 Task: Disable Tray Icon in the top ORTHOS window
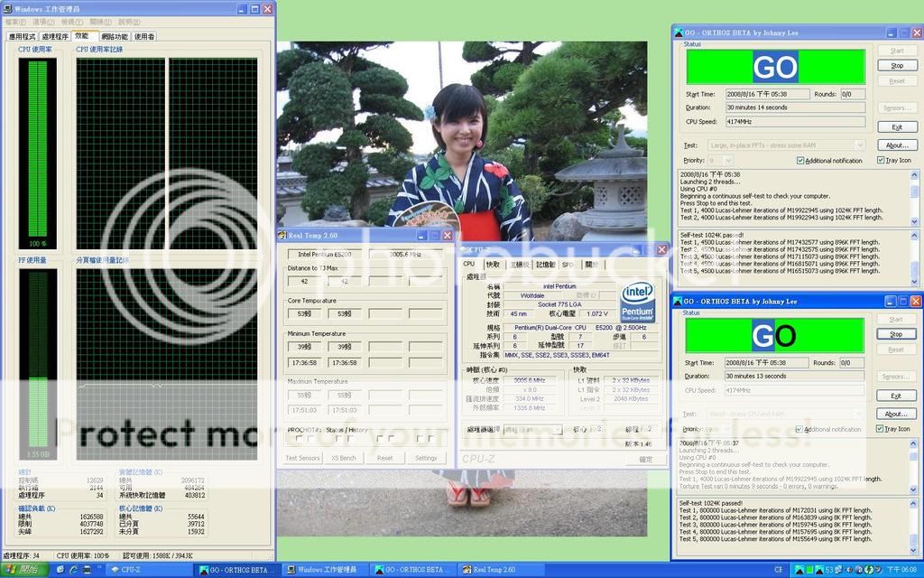coord(881,160)
